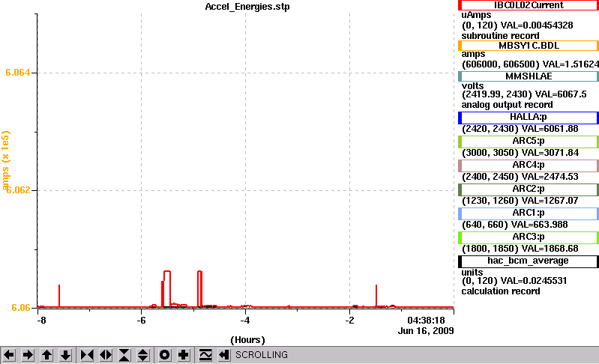Viewport: 599px width, 364px height.
Task: Click the SCROLLING status label
Action: tap(262, 355)
